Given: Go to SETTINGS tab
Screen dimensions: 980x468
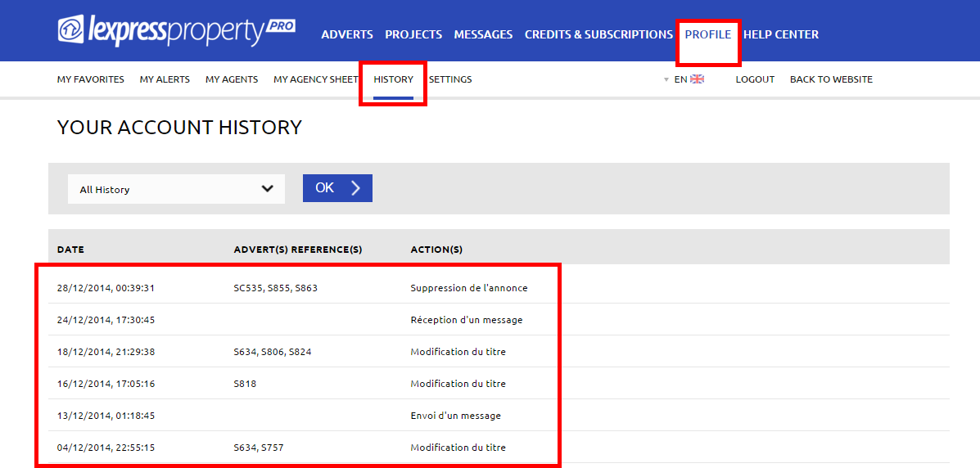Looking at the screenshot, I should click(450, 79).
